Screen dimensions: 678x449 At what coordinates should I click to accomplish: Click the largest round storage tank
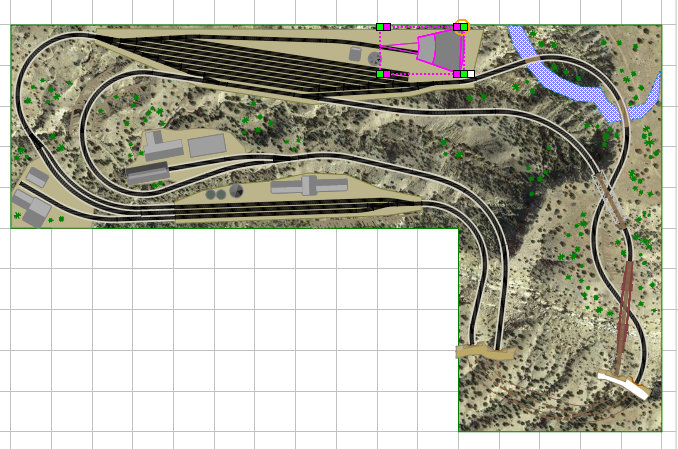tap(237, 191)
